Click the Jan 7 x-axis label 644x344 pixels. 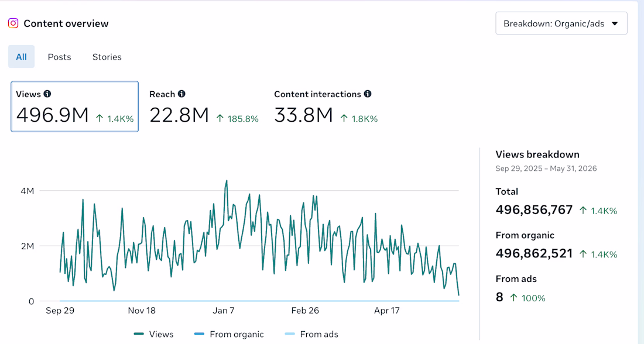(224, 311)
